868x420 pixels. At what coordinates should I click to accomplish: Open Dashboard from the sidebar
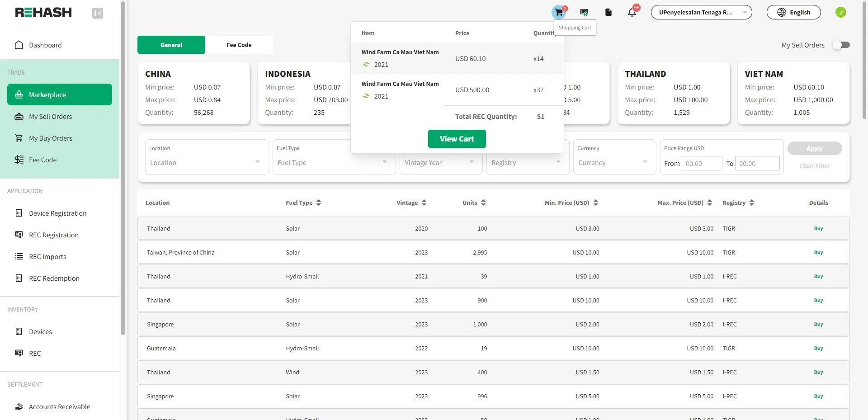pos(60,45)
